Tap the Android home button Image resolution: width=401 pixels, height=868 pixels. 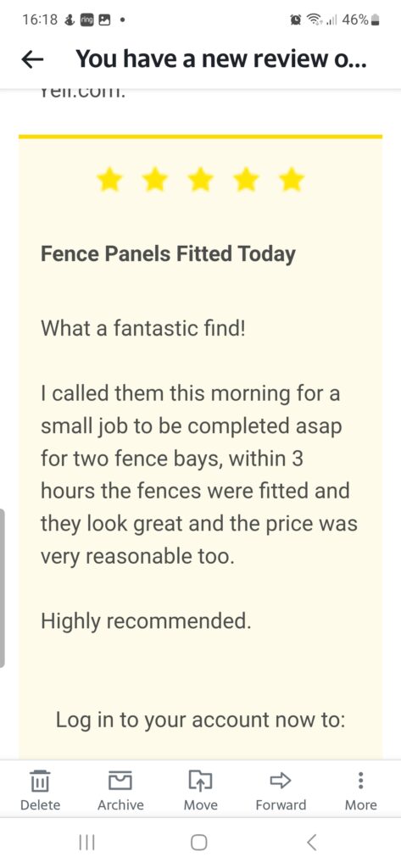(x=199, y=842)
